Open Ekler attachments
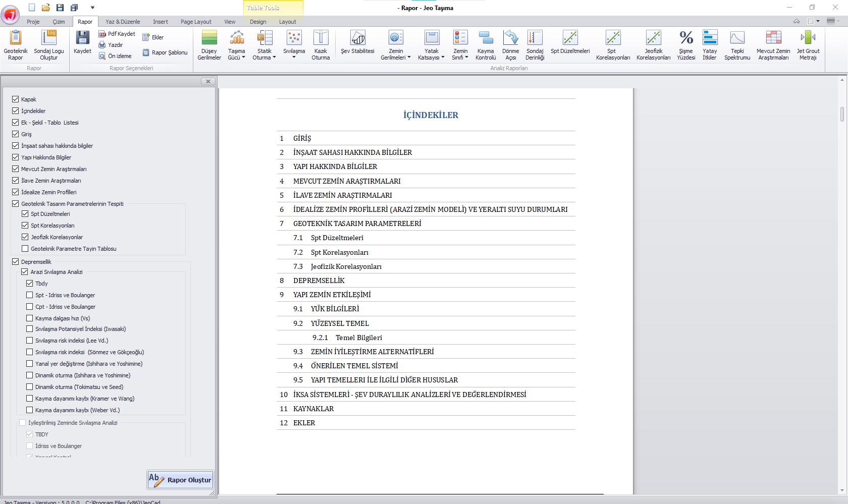 [153, 37]
